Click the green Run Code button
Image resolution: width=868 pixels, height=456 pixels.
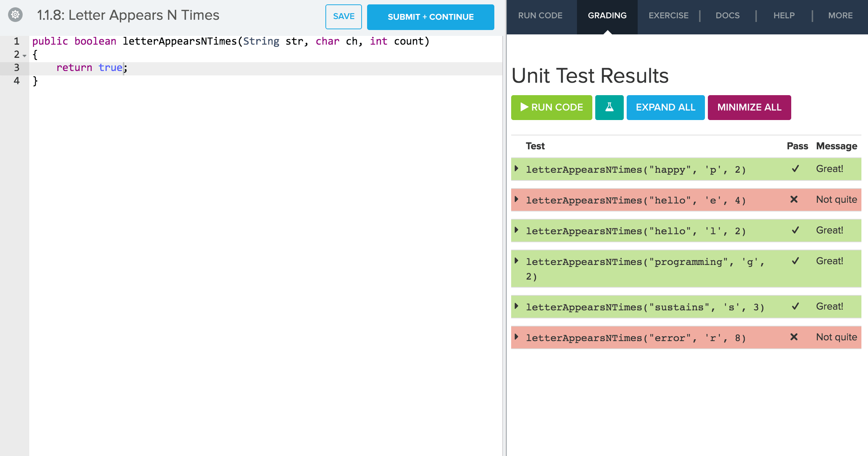click(x=551, y=107)
